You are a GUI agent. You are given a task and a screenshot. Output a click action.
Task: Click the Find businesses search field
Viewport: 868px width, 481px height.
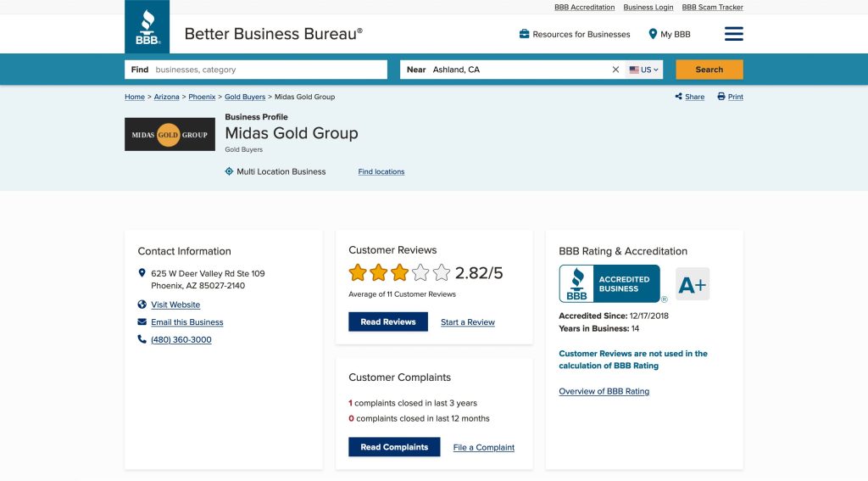(x=267, y=70)
